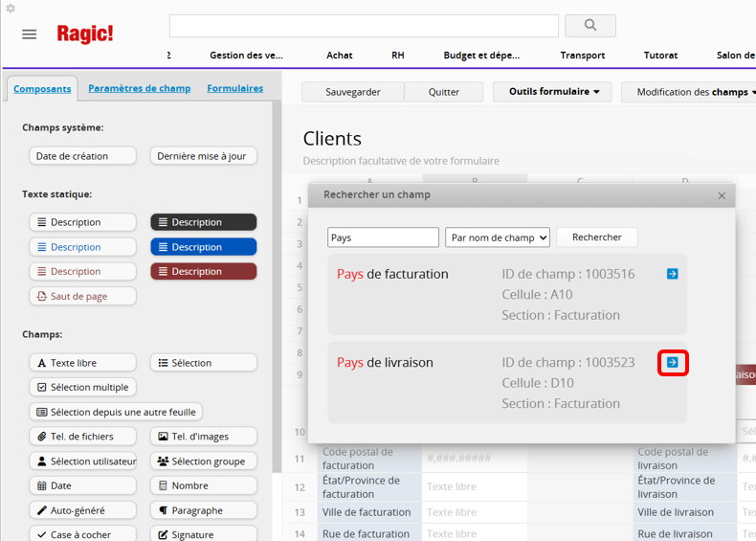
Task: Add a Saut de page element
Action: click(x=82, y=297)
